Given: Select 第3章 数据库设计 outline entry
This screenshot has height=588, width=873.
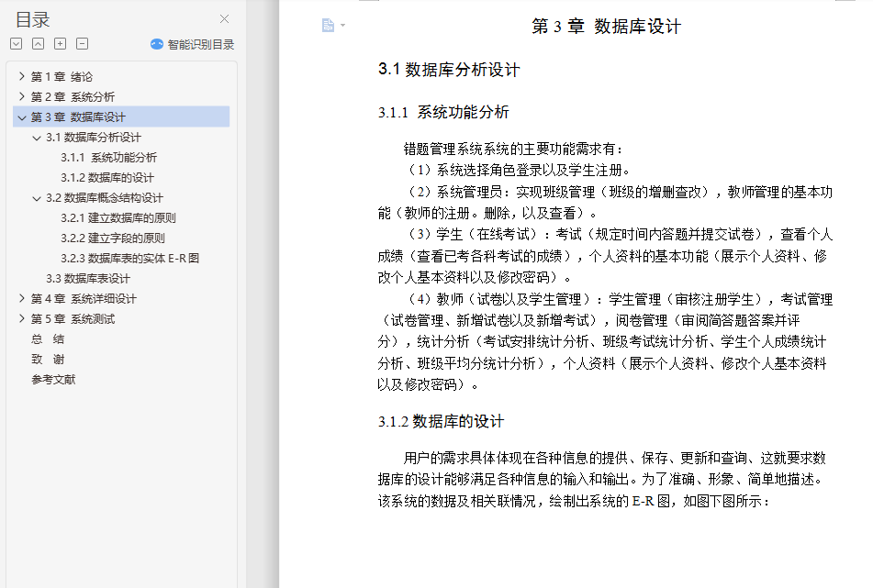Looking at the screenshot, I should coord(79,116).
